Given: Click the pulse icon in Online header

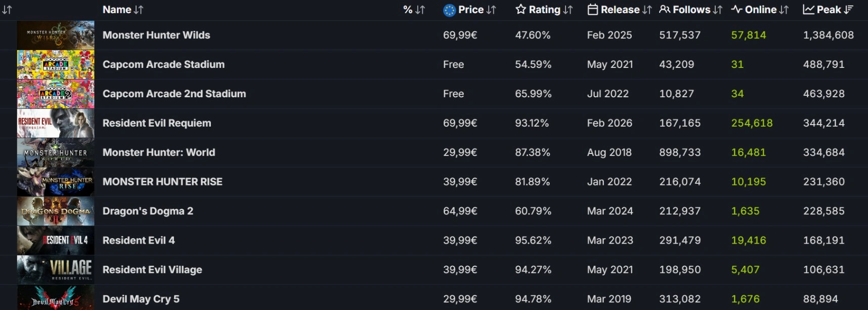Looking at the screenshot, I should pyautogui.click(x=736, y=10).
